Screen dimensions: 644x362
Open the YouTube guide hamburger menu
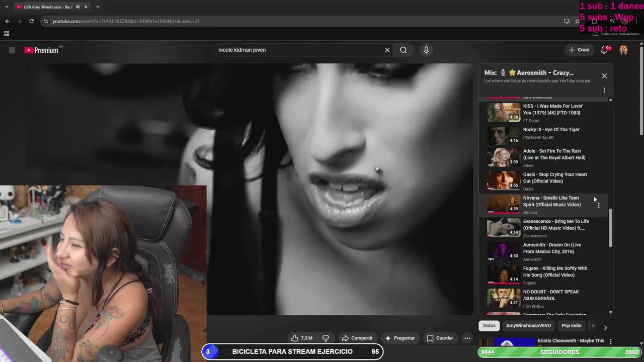[x=12, y=50]
